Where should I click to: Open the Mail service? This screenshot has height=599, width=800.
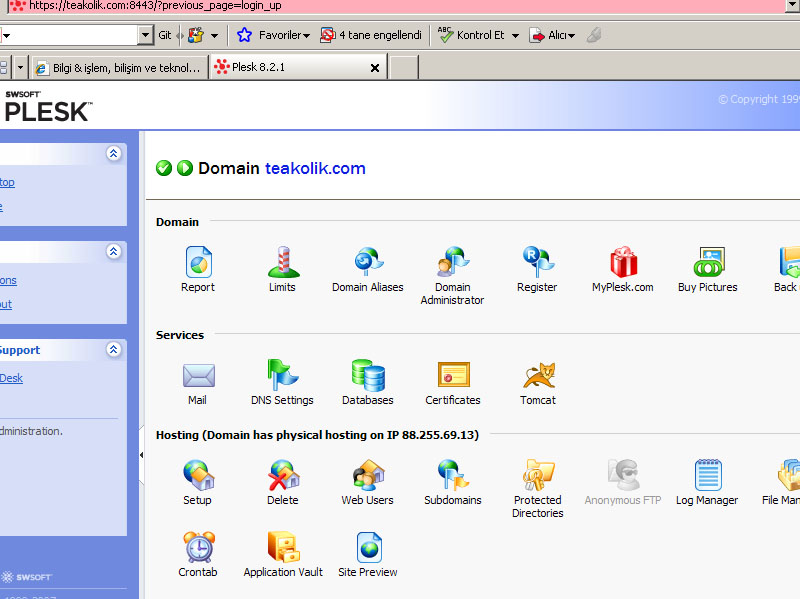pyautogui.click(x=198, y=376)
